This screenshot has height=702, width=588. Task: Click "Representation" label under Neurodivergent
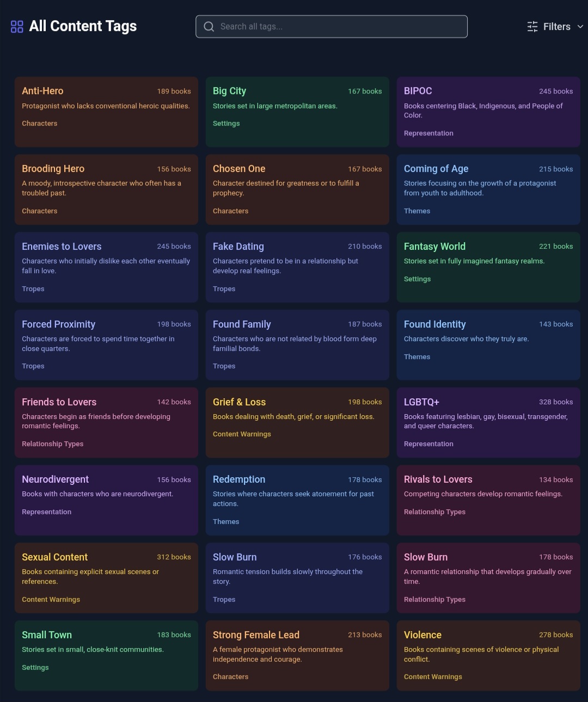[x=47, y=512]
